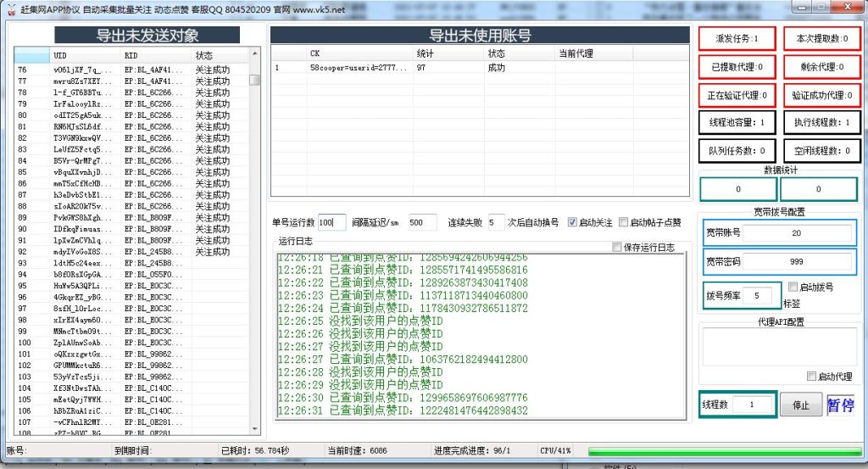Click log line at 12:26:21
The image size is (868, 469).
(x=403, y=271)
